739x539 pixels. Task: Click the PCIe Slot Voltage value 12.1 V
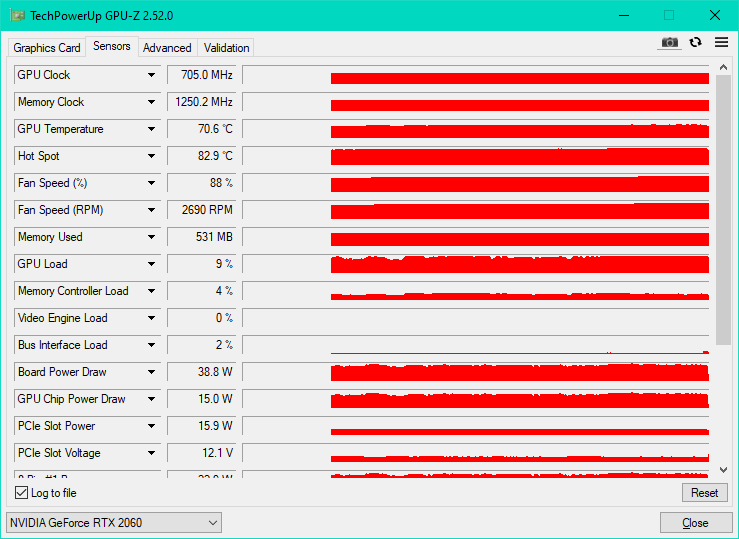click(201, 453)
